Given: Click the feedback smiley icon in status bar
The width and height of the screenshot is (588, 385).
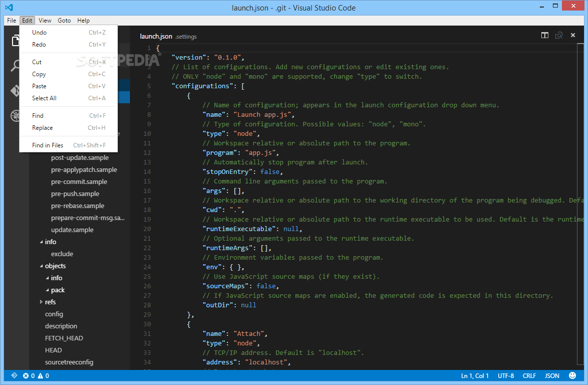Looking at the screenshot, I should [x=572, y=375].
